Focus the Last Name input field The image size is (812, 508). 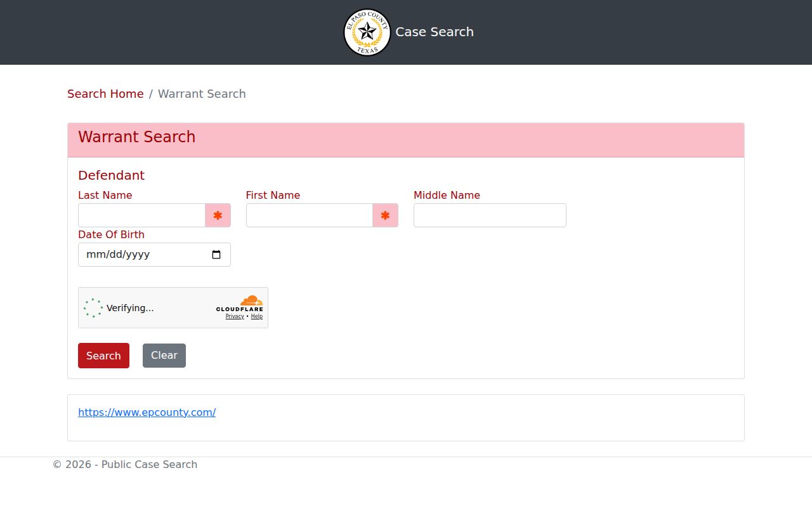(x=142, y=215)
